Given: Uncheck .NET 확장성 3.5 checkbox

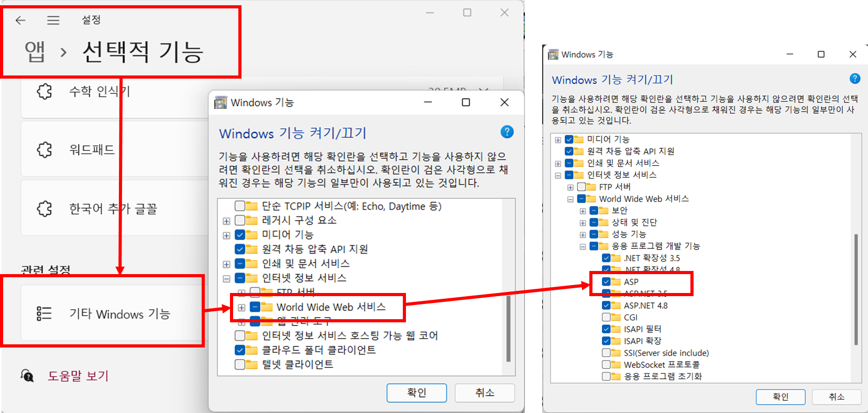Looking at the screenshot, I should [x=606, y=258].
